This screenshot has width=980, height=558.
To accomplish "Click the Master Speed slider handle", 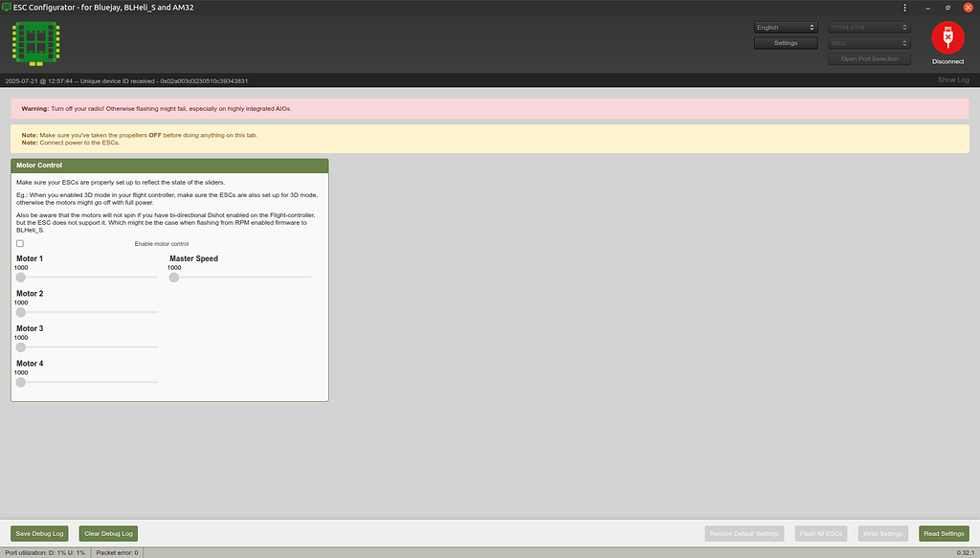I will click(174, 278).
